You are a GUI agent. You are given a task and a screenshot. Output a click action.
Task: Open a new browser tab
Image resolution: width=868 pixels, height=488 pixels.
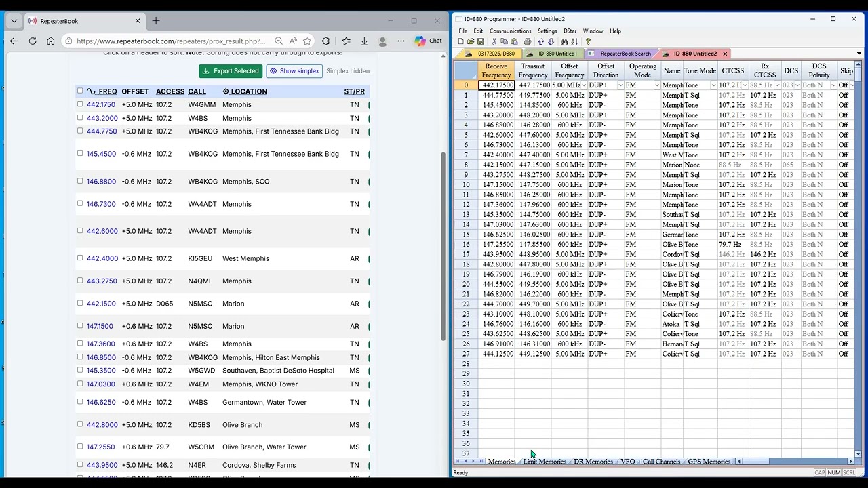[x=156, y=21]
